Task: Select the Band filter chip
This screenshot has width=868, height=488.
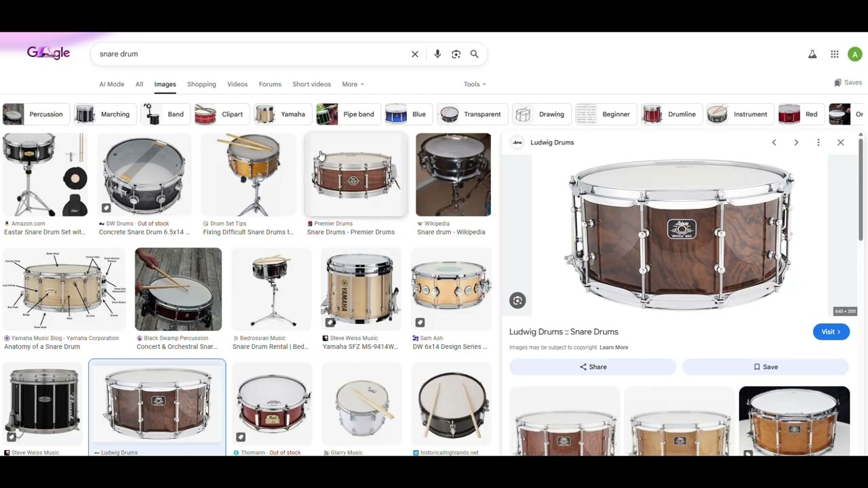Action: 165,114
